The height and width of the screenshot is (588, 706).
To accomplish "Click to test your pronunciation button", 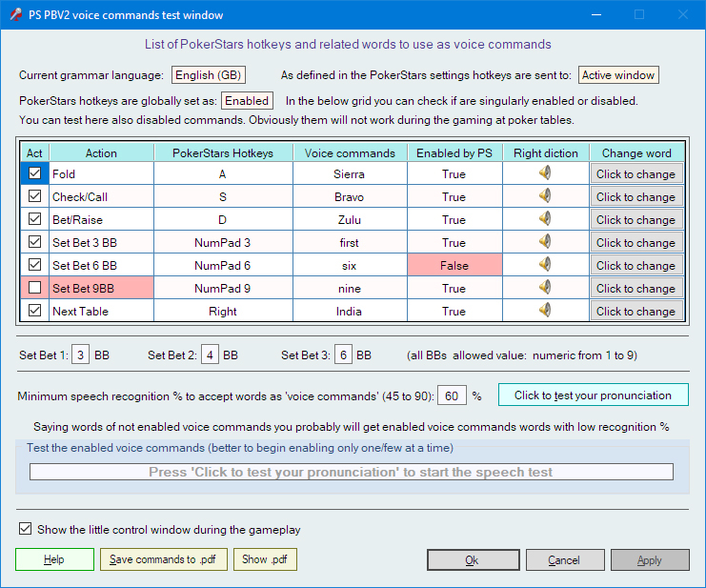I will pos(593,395).
